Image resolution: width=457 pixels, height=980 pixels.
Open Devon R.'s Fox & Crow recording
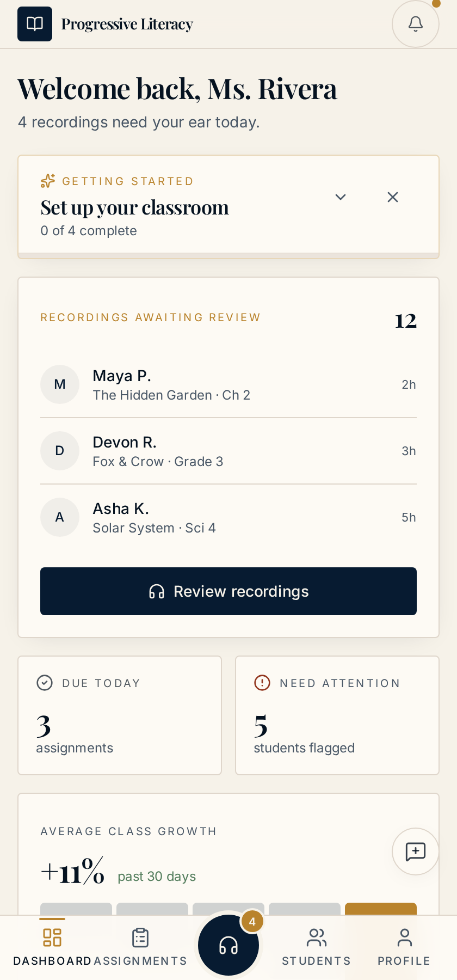pos(228,451)
